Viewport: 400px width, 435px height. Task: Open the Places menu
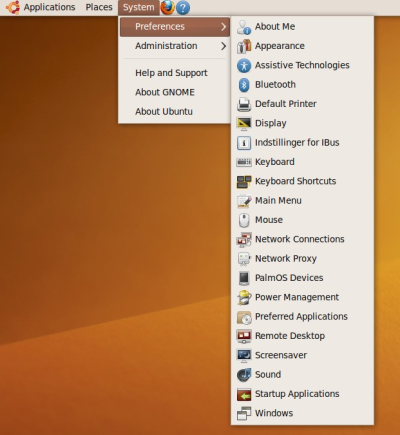tap(99, 7)
